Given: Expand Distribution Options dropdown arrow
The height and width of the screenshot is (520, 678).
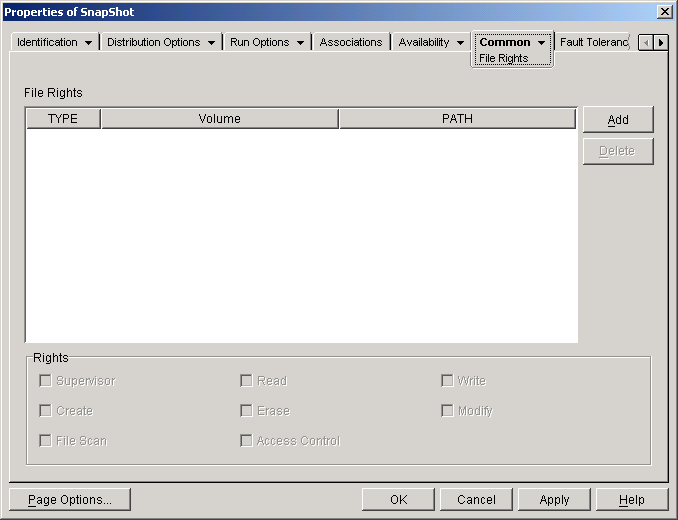Looking at the screenshot, I should pos(211,43).
